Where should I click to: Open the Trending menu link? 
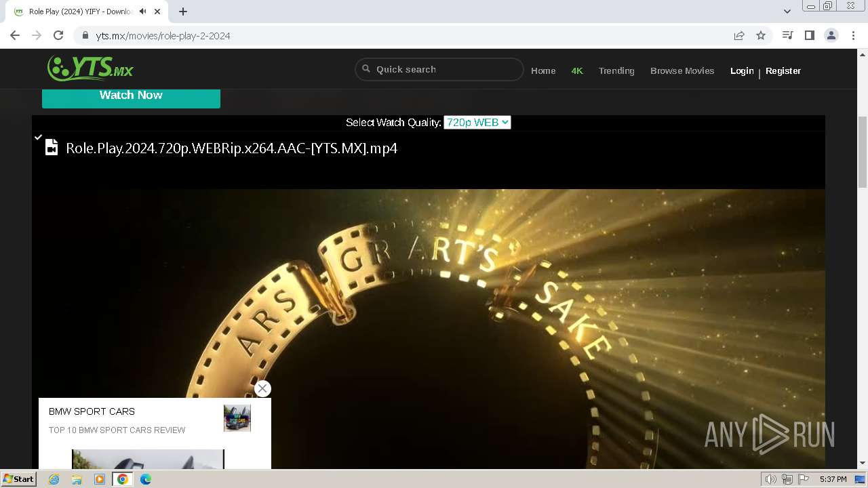click(x=616, y=70)
